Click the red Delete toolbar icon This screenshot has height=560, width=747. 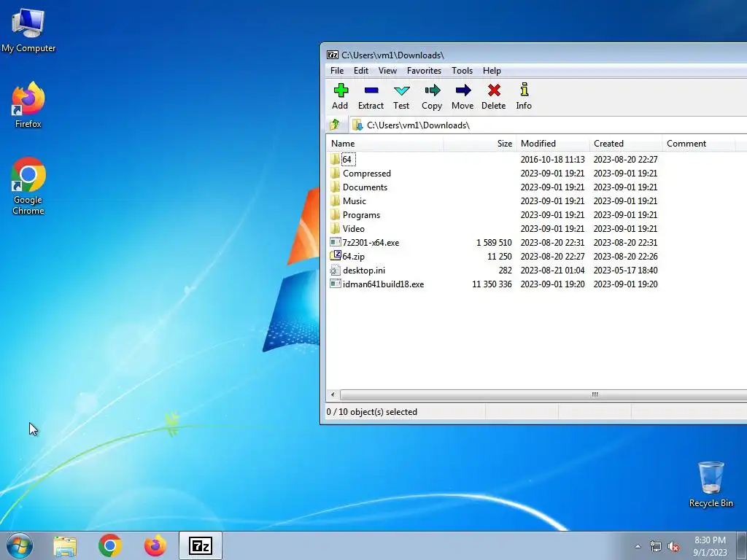pyautogui.click(x=494, y=90)
